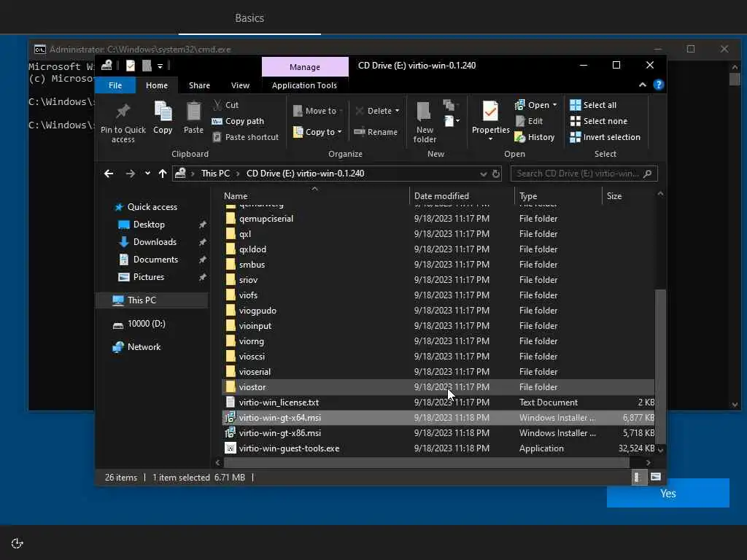Image resolution: width=747 pixels, height=560 pixels.
Task: Switch to the Home ribbon tab
Action: [x=157, y=85]
